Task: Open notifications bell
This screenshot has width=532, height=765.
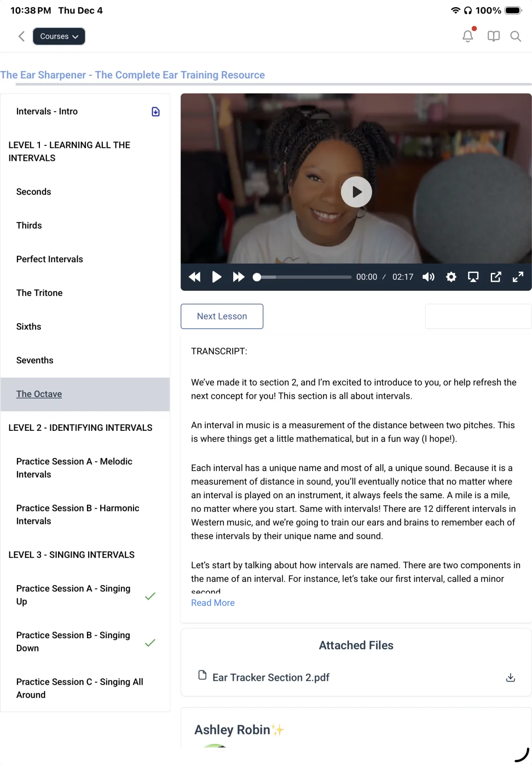Action: (x=468, y=35)
